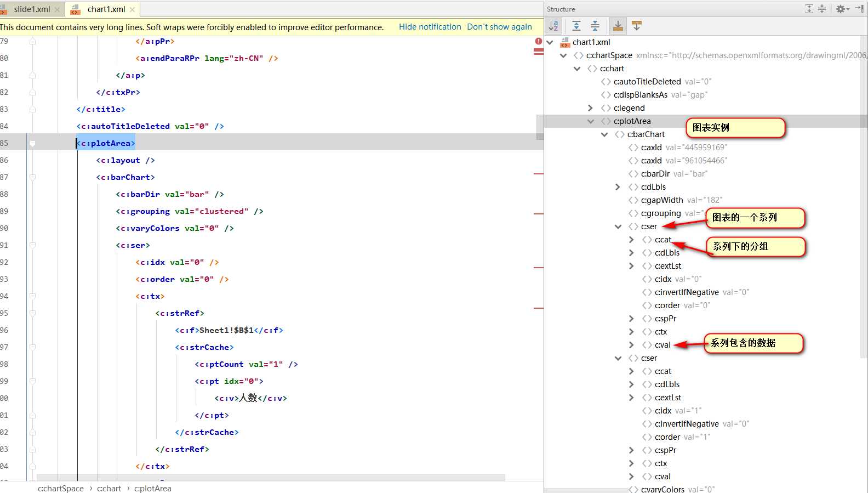Collapse the c:chartSpace node
This screenshot has height=493, width=868.
563,55
